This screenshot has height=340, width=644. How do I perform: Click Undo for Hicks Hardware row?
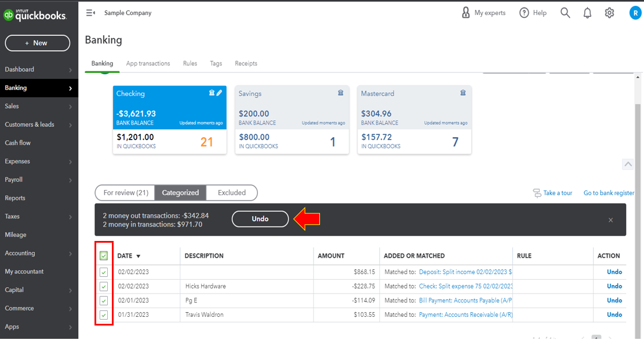coord(614,286)
